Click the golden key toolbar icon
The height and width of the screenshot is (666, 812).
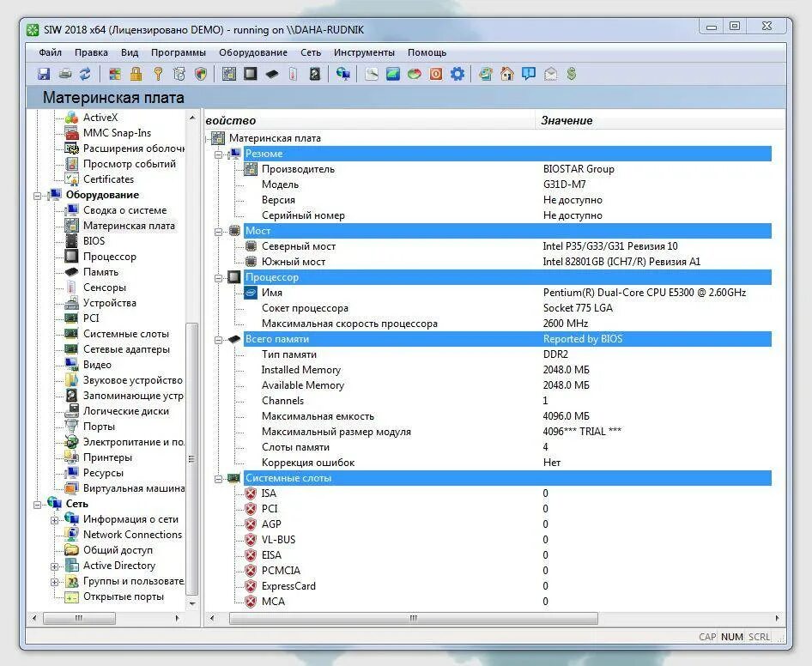[x=158, y=74]
